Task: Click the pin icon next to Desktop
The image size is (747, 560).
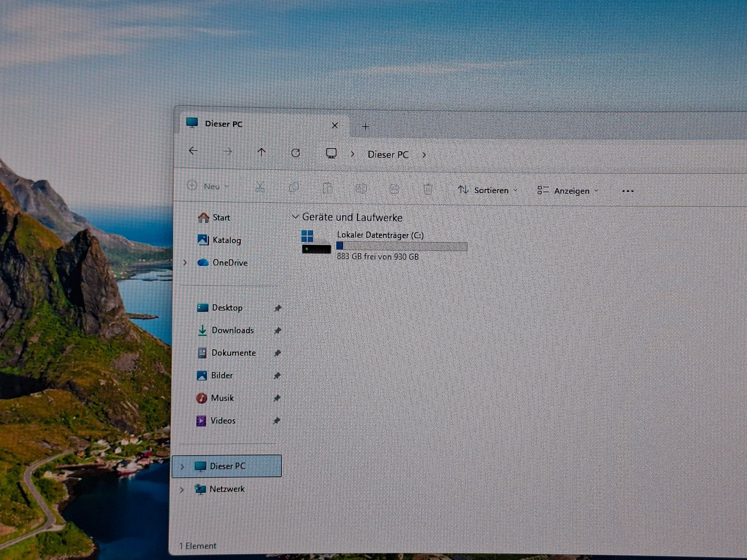Action: [278, 308]
